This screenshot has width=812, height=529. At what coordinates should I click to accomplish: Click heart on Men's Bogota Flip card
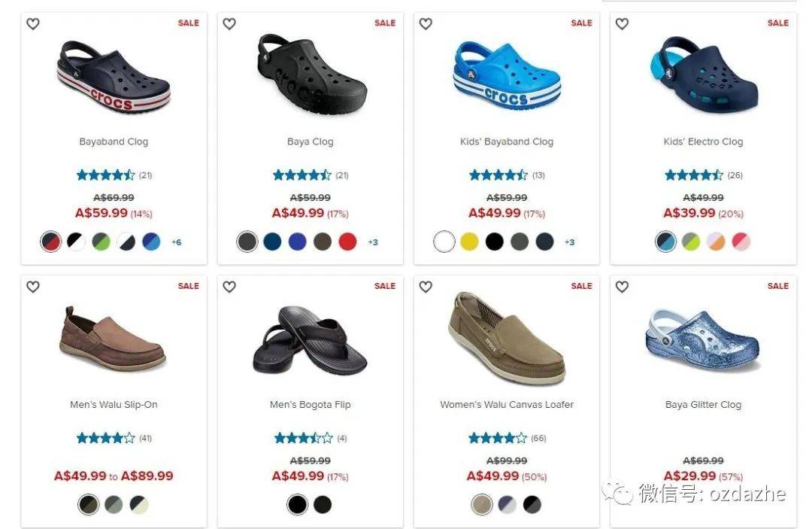point(229,287)
